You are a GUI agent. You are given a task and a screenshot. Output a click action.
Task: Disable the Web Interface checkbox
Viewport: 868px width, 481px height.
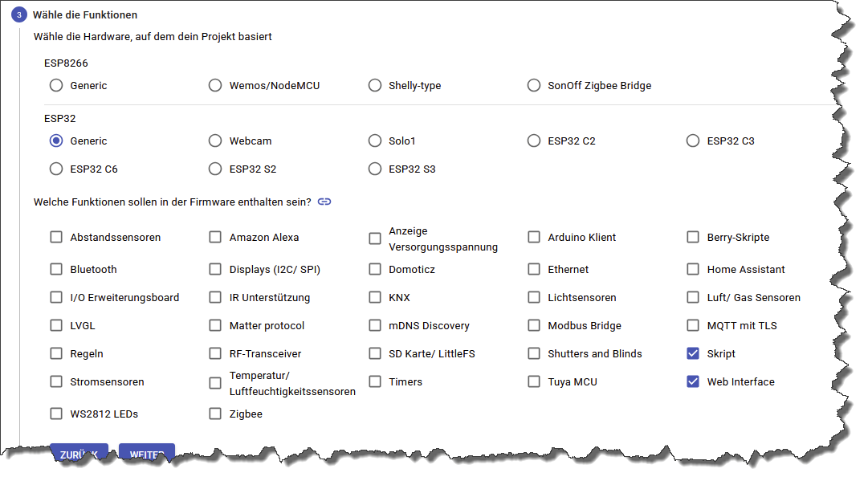693,381
